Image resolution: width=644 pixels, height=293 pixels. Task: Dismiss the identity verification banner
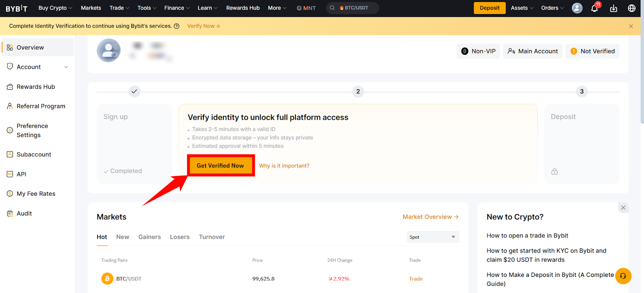pyautogui.click(x=631, y=26)
